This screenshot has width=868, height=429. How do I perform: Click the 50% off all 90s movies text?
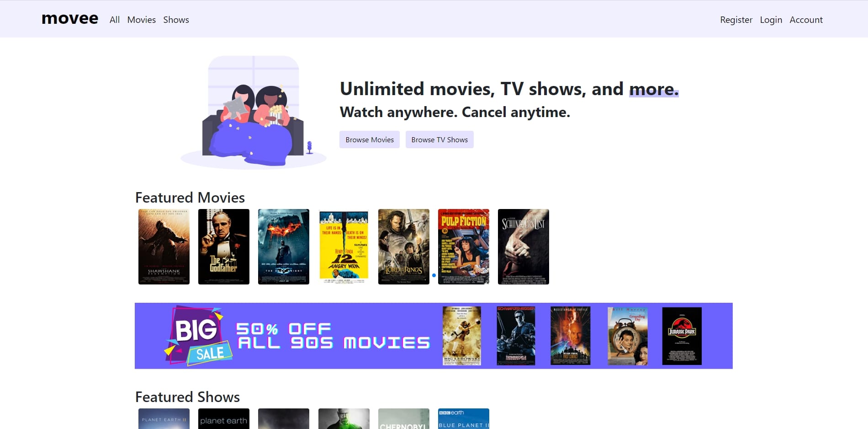[x=333, y=336]
